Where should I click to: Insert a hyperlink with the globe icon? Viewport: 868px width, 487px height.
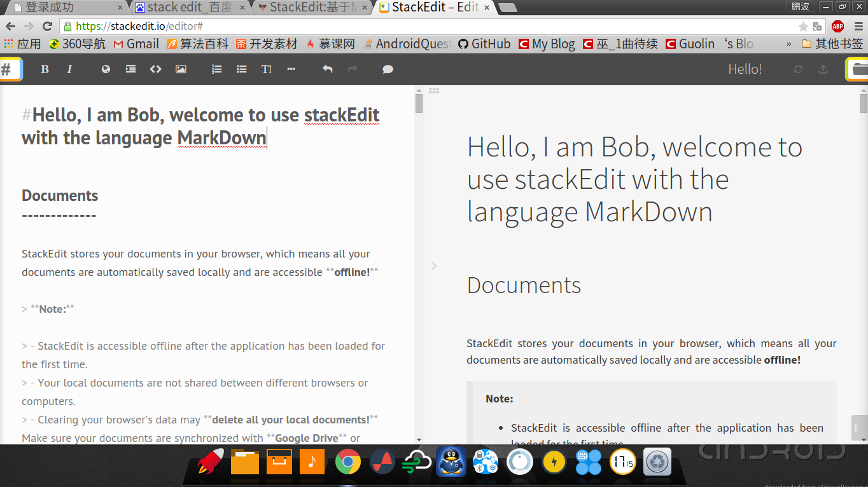106,69
